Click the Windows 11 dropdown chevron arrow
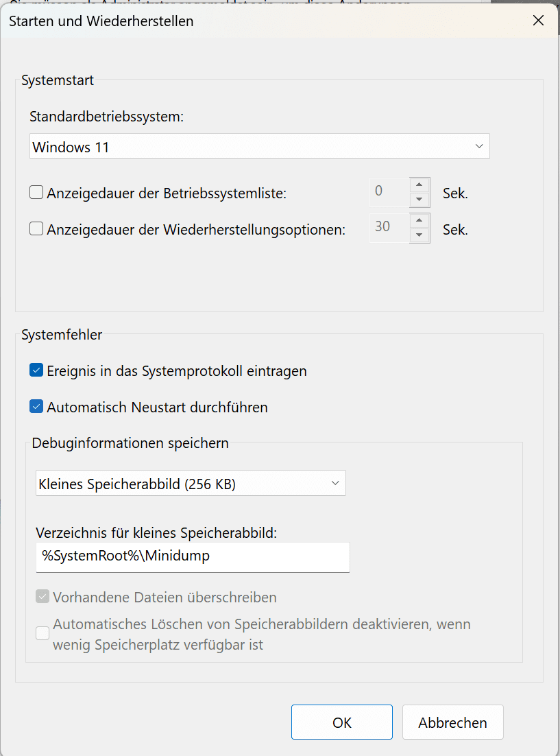The width and height of the screenshot is (560, 756). pyautogui.click(x=478, y=147)
